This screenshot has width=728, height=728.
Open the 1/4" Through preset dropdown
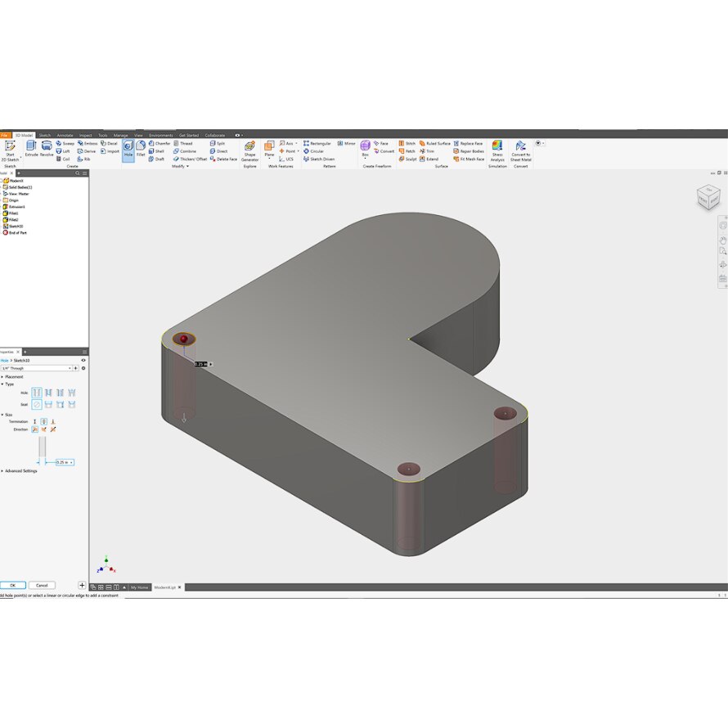pos(70,368)
